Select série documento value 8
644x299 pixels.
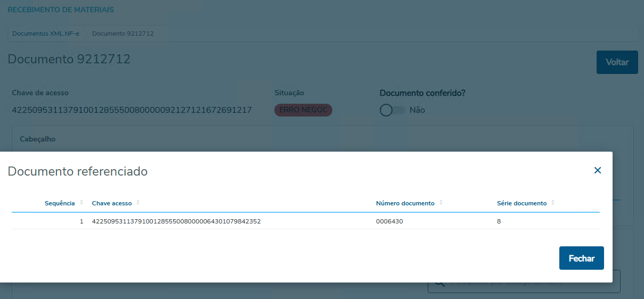[499, 221]
